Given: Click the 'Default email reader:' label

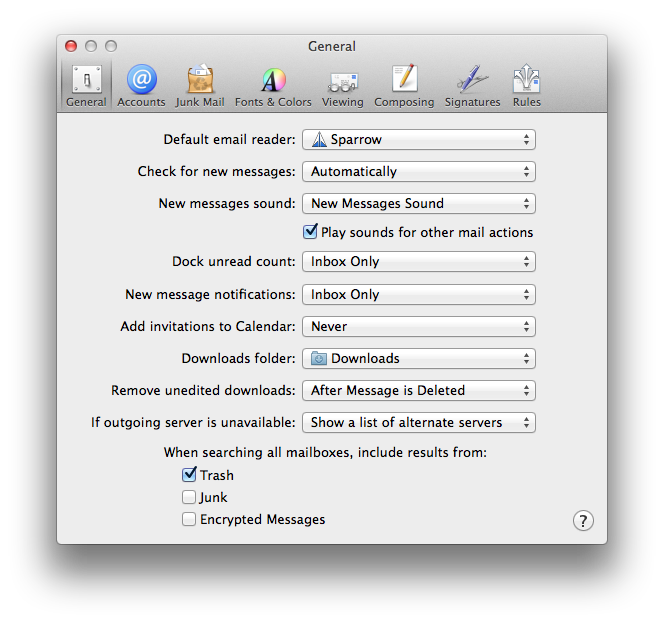Looking at the screenshot, I should 230,139.
